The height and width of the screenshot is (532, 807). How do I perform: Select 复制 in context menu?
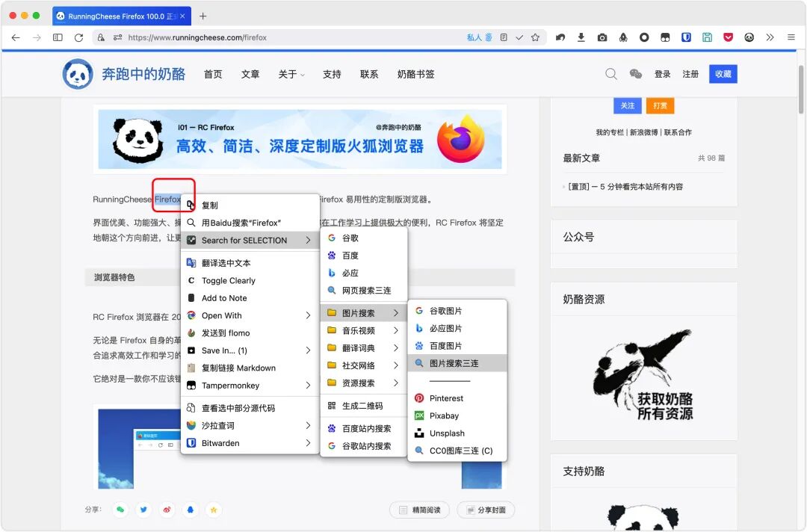click(250, 205)
